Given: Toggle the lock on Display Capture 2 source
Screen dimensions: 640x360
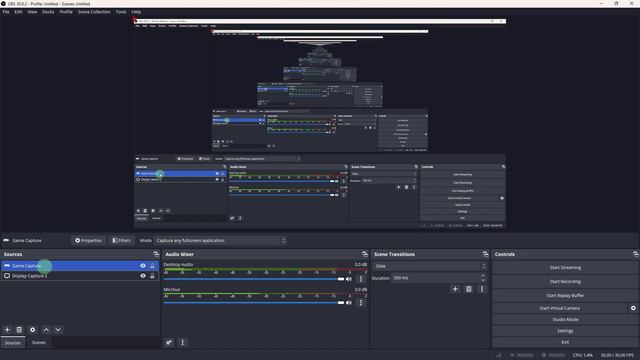Looking at the screenshot, I should point(152,276).
